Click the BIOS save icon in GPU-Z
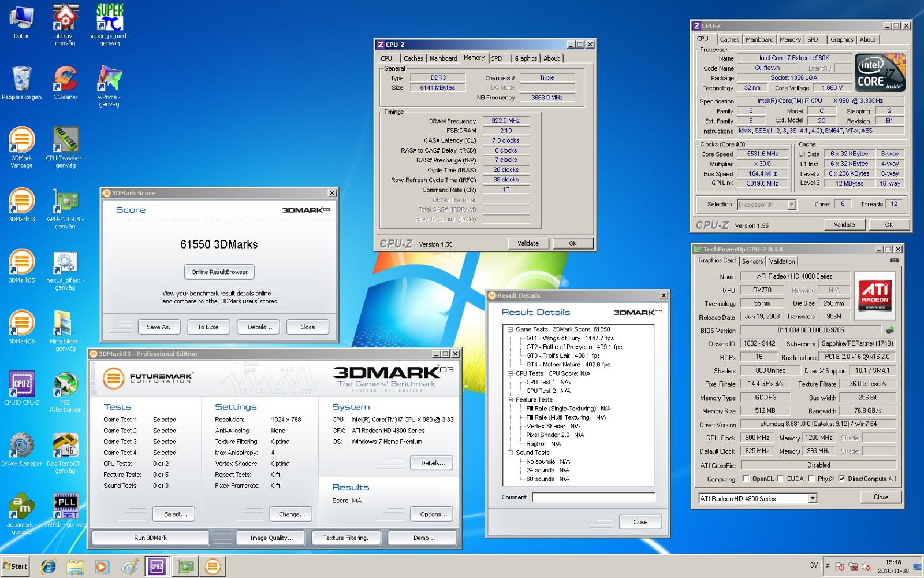Viewport: 924px width, 578px height. pos(890,330)
